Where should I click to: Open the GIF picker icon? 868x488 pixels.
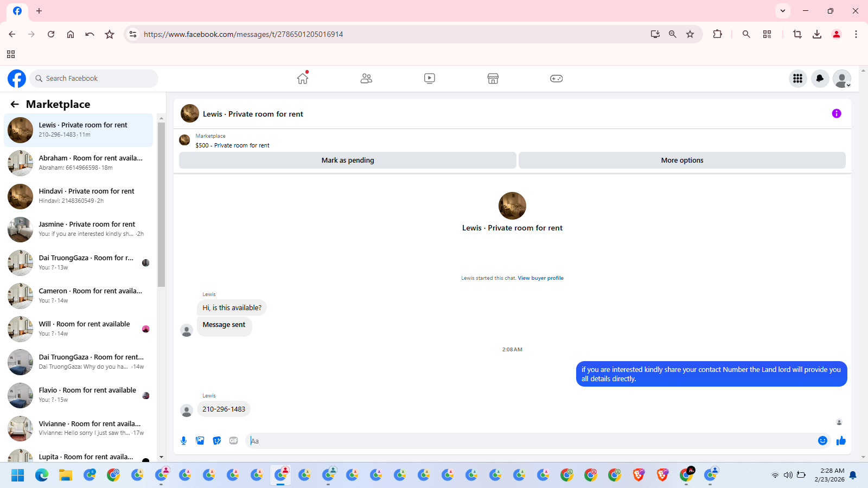click(x=234, y=441)
